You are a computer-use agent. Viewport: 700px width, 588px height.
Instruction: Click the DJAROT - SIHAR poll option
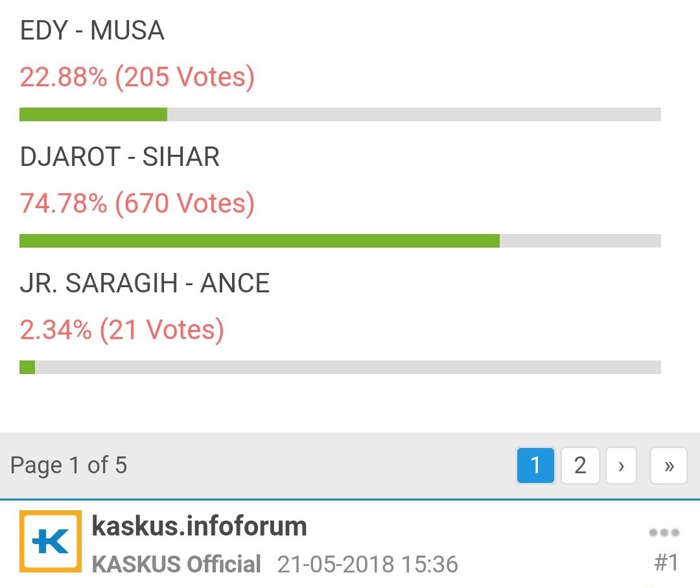(120, 157)
